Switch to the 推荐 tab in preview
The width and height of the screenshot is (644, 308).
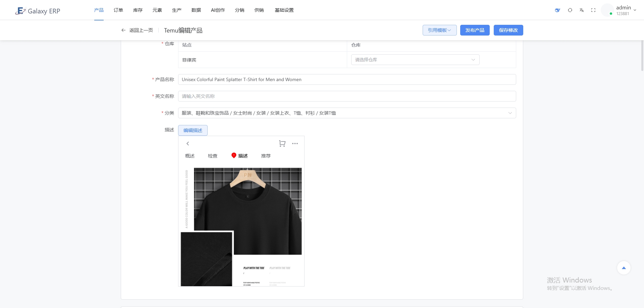pyautogui.click(x=266, y=156)
